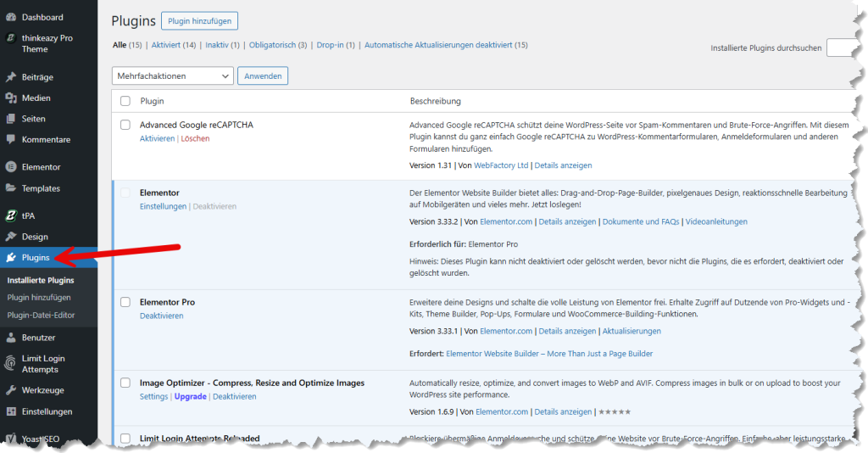
Task: Click Settings under Image Optimizer
Action: 154,396
